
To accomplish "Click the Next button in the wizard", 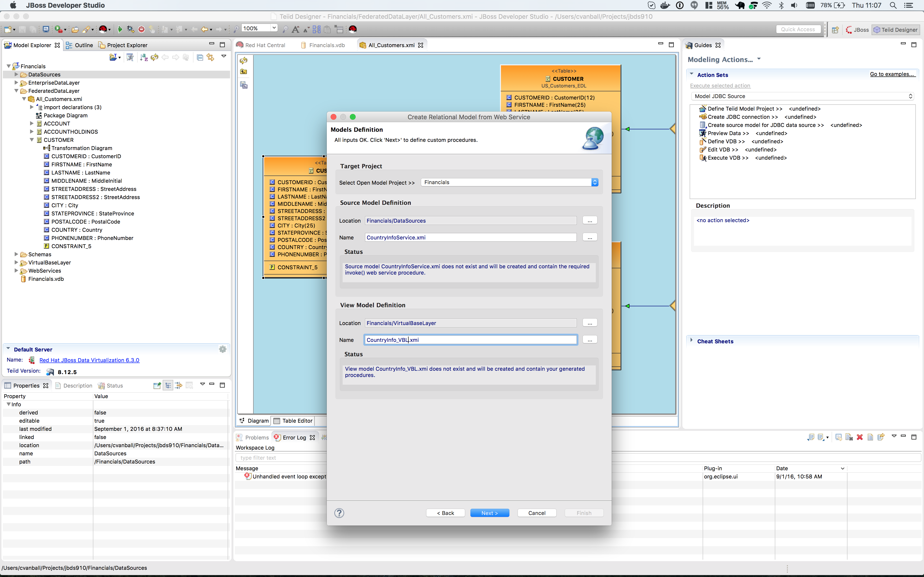I will tap(489, 513).
